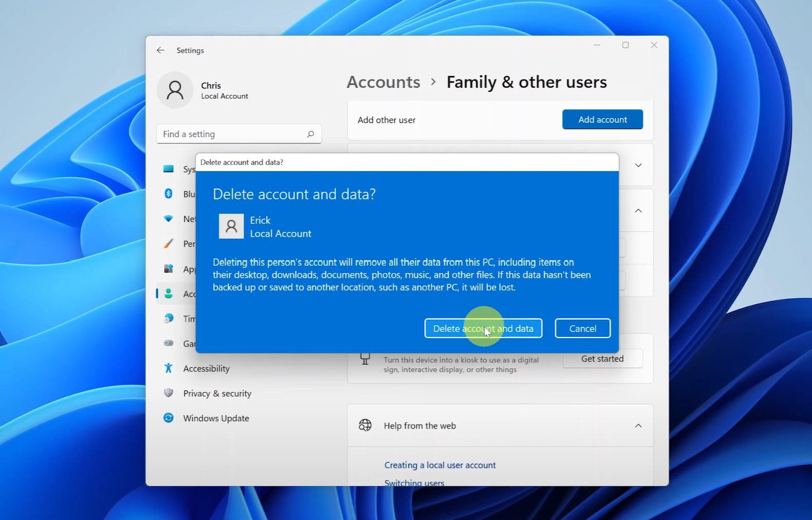This screenshot has width=812, height=520.
Task: Open System via its monitor icon
Action: (x=169, y=169)
